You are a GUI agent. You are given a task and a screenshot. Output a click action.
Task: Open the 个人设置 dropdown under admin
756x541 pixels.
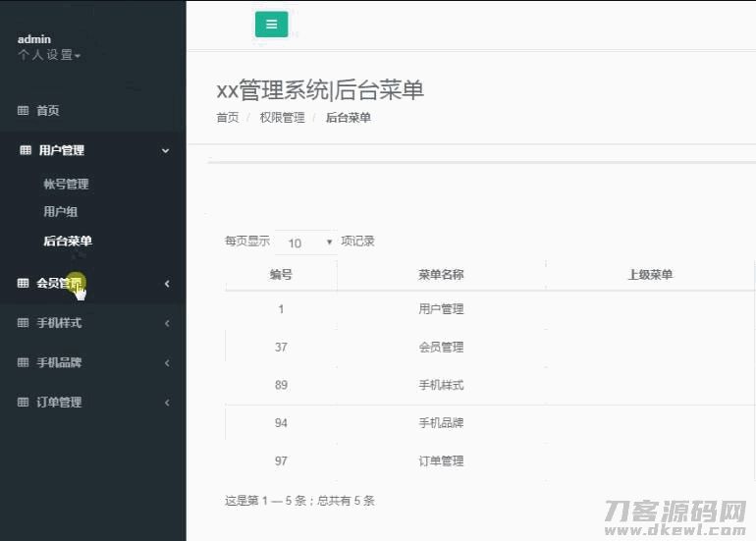(49, 55)
